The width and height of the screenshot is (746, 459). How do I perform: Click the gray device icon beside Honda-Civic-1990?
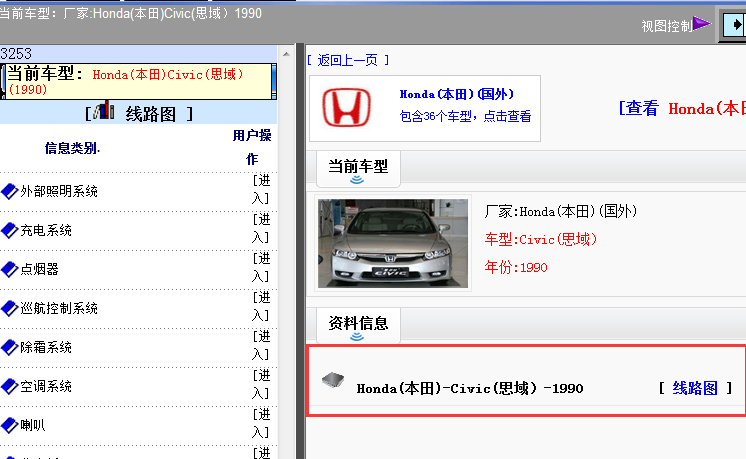click(x=333, y=380)
